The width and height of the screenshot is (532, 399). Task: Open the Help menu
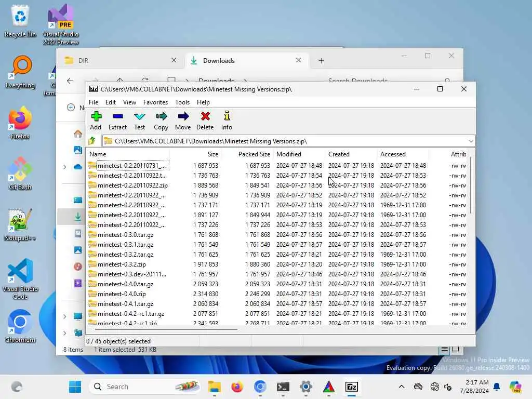tap(203, 102)
